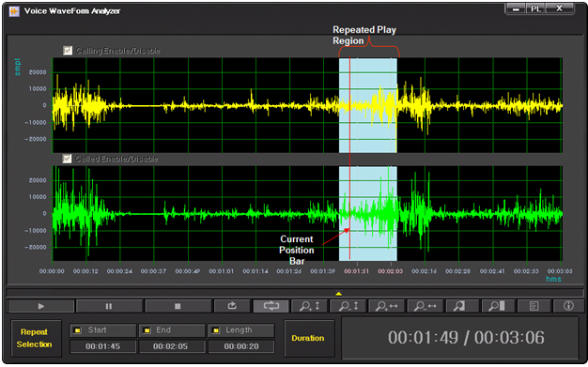This screenshot has width=588, height=367.
Task: Click the Duration label
Action: [x=308, y=338]
